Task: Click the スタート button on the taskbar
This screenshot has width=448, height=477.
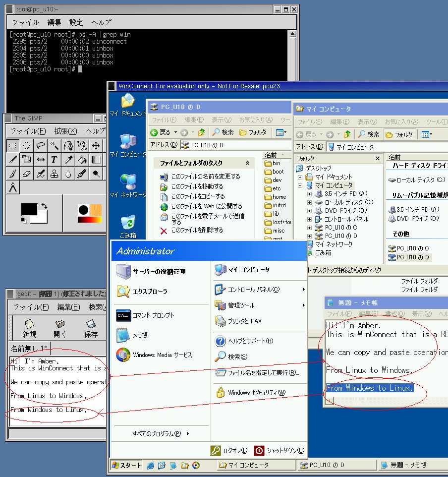Action: pyautogui.click(x=126, y=465)
